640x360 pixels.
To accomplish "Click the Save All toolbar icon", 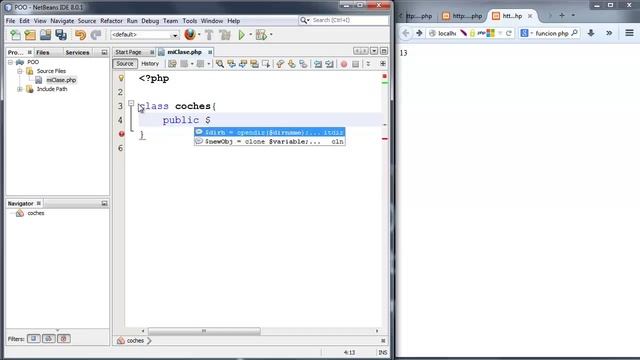I will [x=61, y=35].
